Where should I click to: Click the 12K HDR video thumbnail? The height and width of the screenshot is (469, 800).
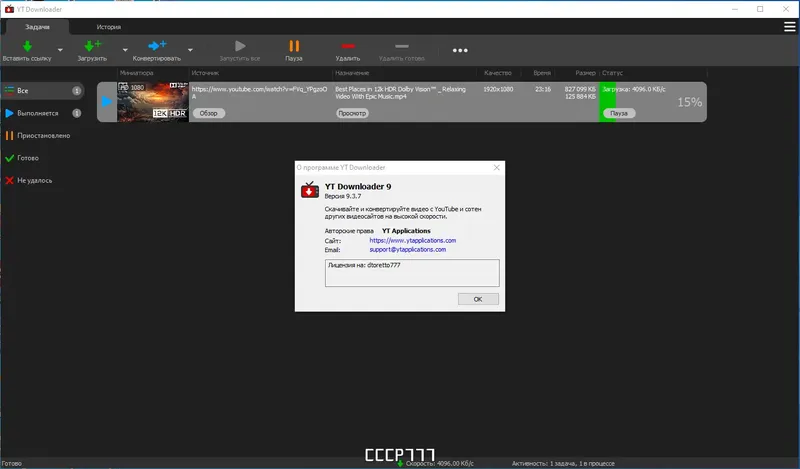click(153, 102)
